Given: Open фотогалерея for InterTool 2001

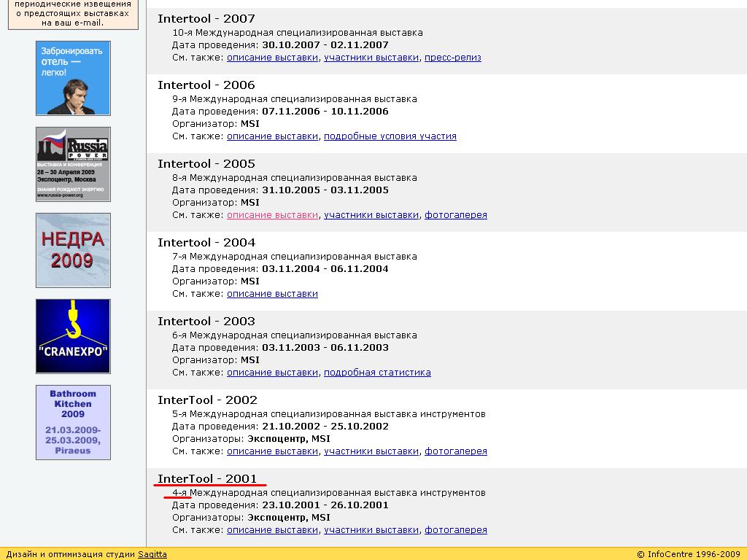Looking at the screenshot, I should (456, 530).
